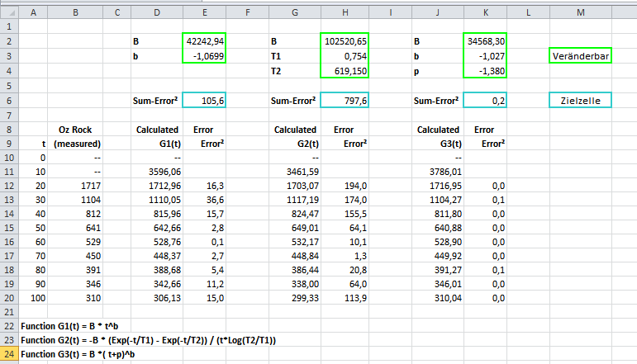Select column M header
637x364 pixels.
[581, 12]
